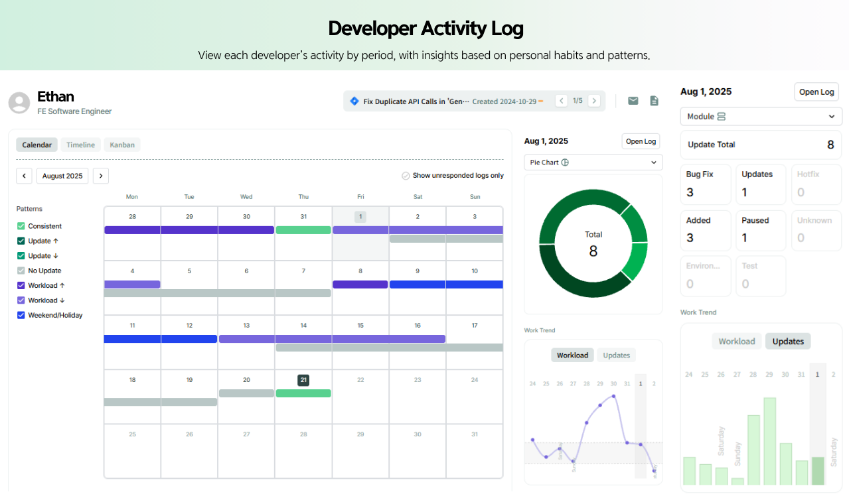
Task: Show previous ticket in 1/5 pager
Action: [562, 101]
